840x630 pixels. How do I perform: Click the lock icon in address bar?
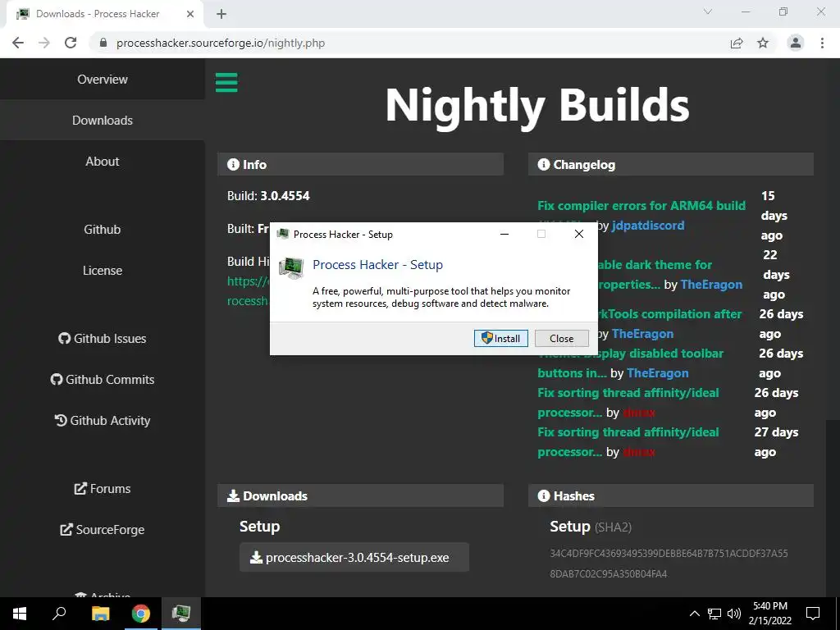(103, 43)
